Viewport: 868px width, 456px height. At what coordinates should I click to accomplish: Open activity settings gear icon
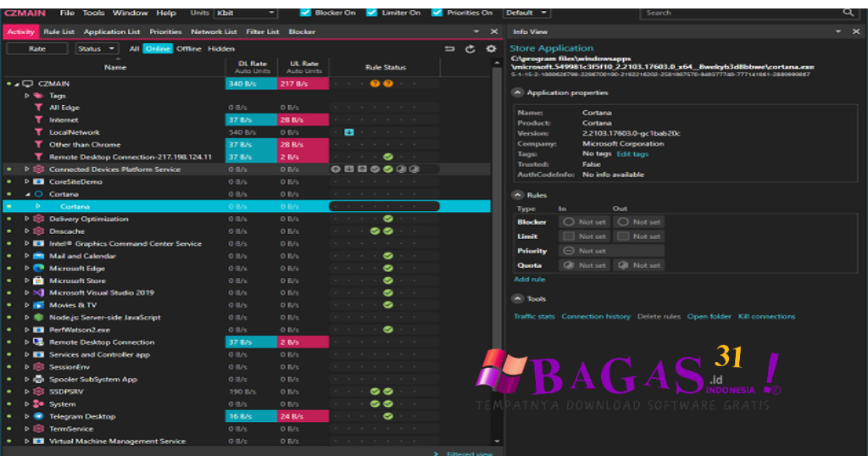491,48
